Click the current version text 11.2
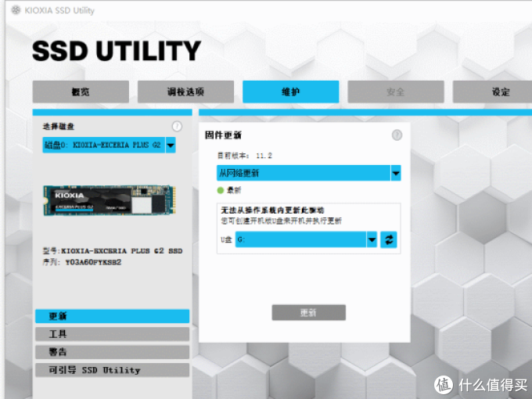Viewport: 532px width, 399px height. (264, 156)
